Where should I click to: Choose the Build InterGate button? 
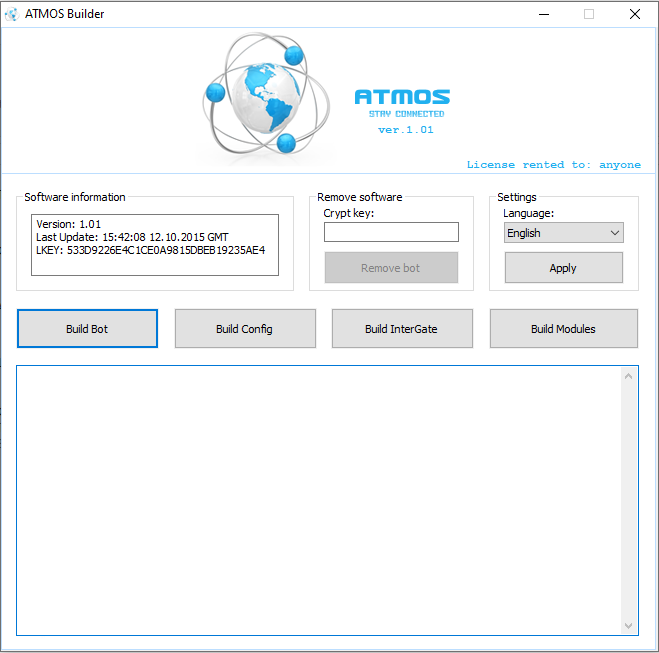(x=402, y=329)
